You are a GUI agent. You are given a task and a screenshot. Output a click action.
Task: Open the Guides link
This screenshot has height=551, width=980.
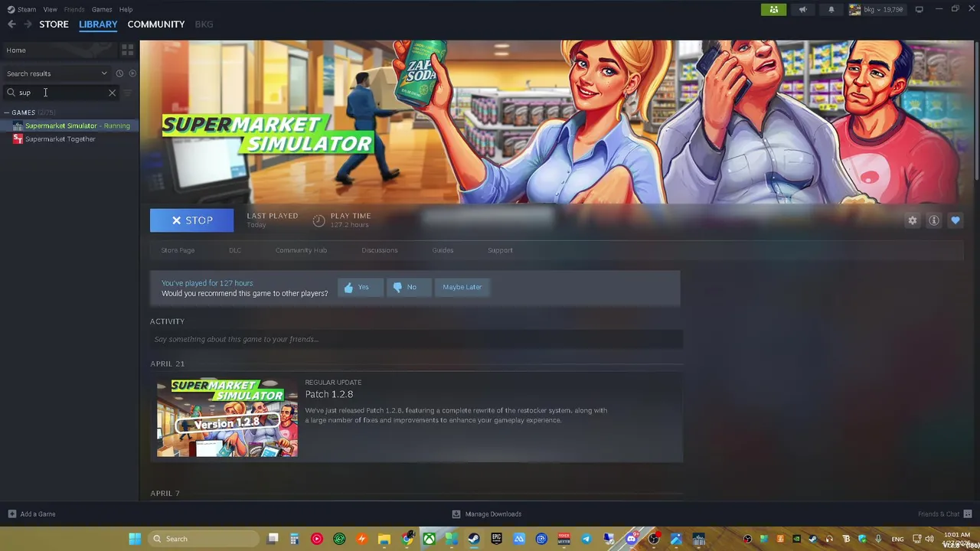443,250
